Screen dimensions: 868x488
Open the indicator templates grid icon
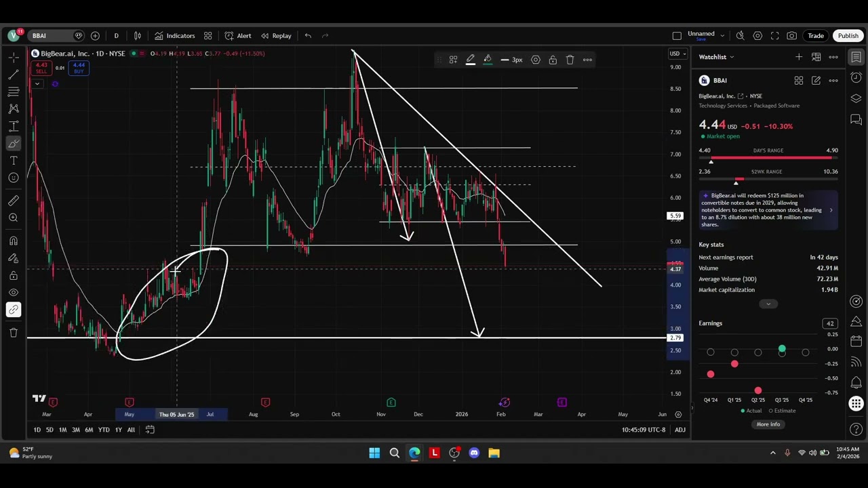208,36
